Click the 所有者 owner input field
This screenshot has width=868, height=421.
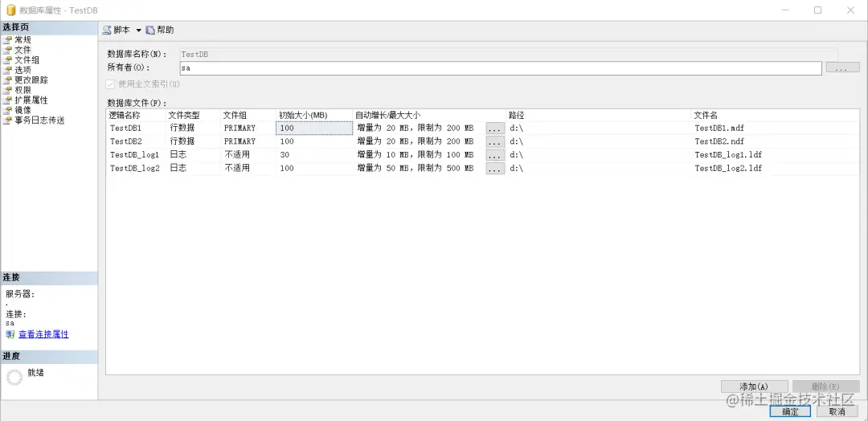501,68
